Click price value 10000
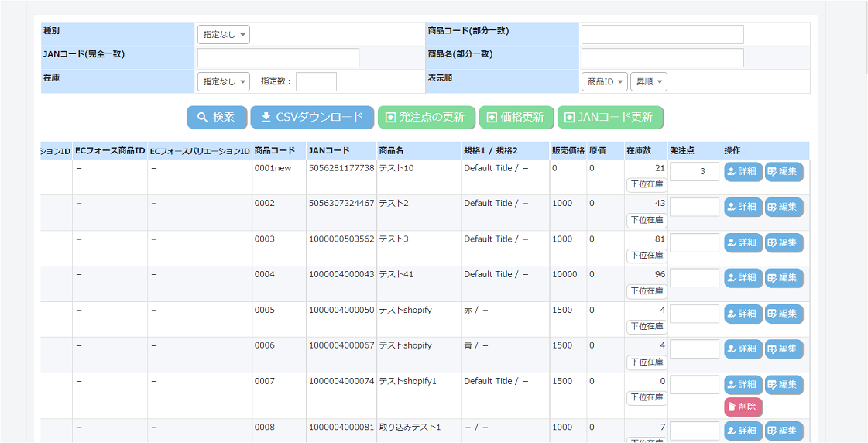The image size is (868, 443). pyautogui.click(x=564, y=274)
